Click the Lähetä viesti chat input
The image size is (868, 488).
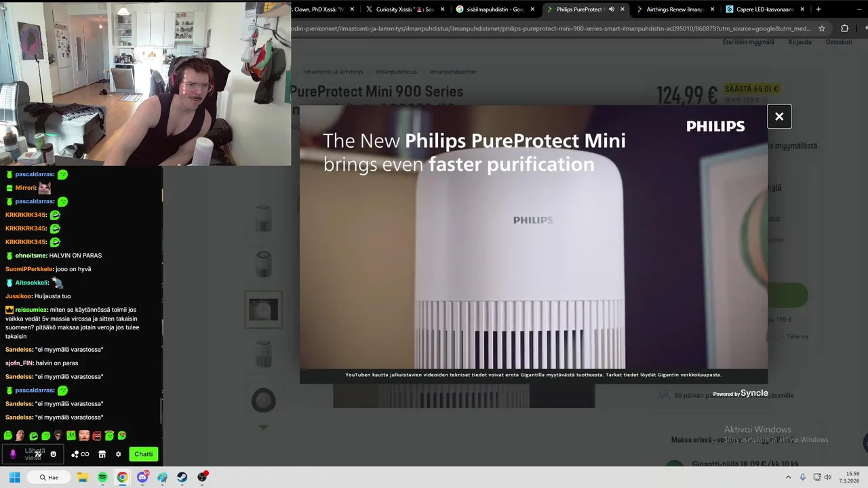coord(34,454)
